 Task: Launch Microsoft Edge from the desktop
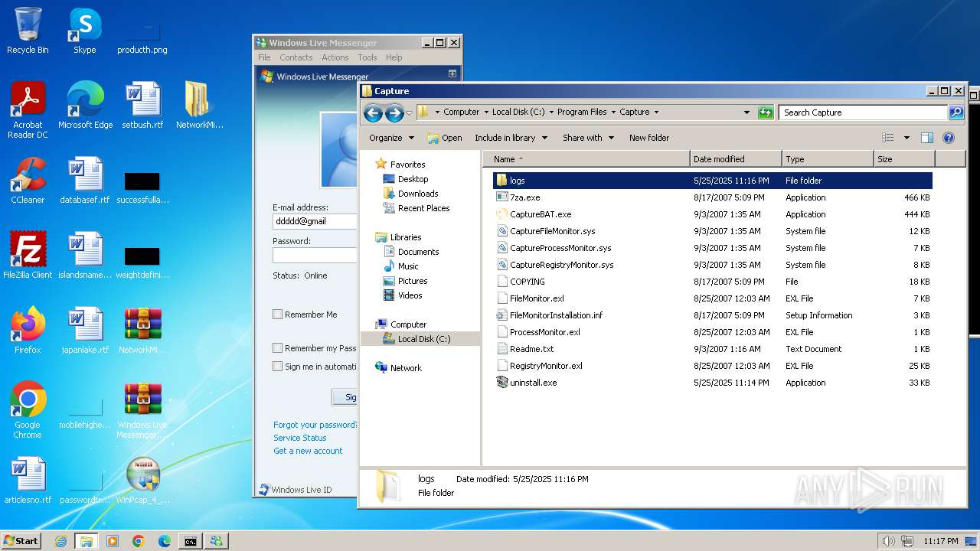click(x=85, y=106)
